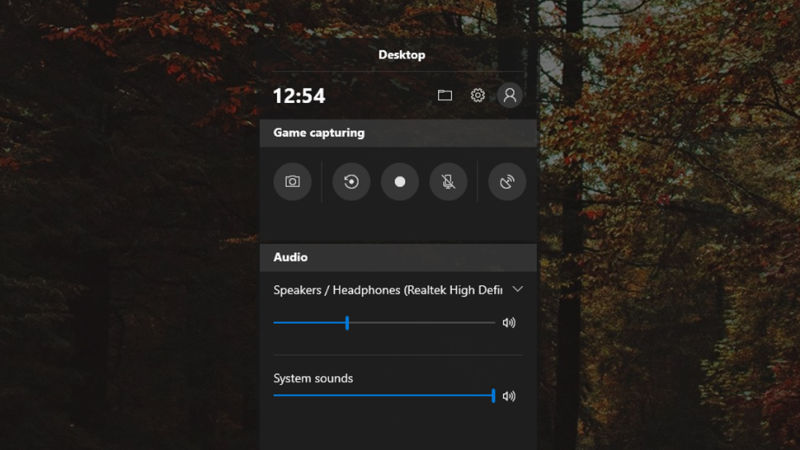Toggle the microphone while recording
This screenshot has height=450, width=800.
(x=448, y=182)
